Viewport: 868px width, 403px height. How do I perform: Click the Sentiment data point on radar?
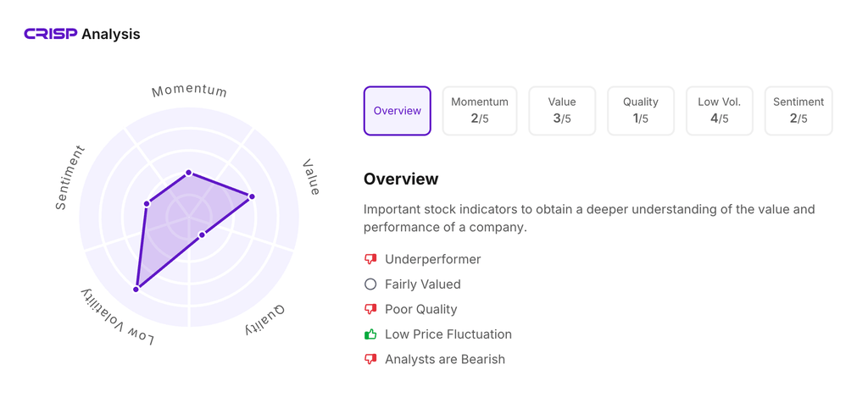(x=147, y=203)
